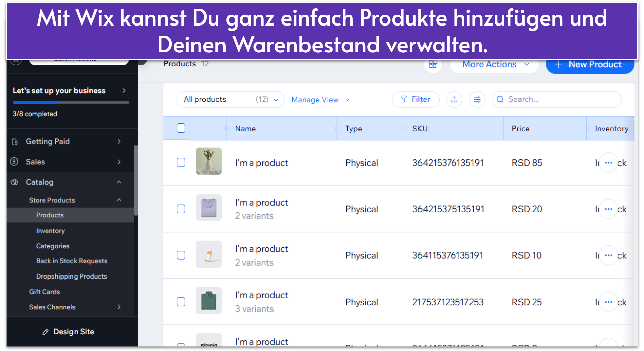The height and width of the screenshot is (351, 644).
Task: Select the Getting Paid sidebar icon
Action: tap(15, 141)
